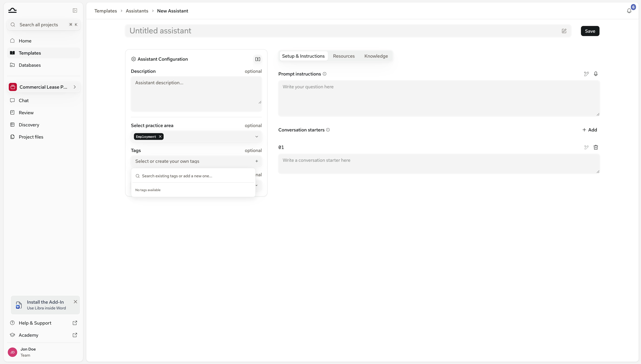Click the Search existing tags input
Image resolution: width=641 pixels, height=364 pixels.
[193, 176]
